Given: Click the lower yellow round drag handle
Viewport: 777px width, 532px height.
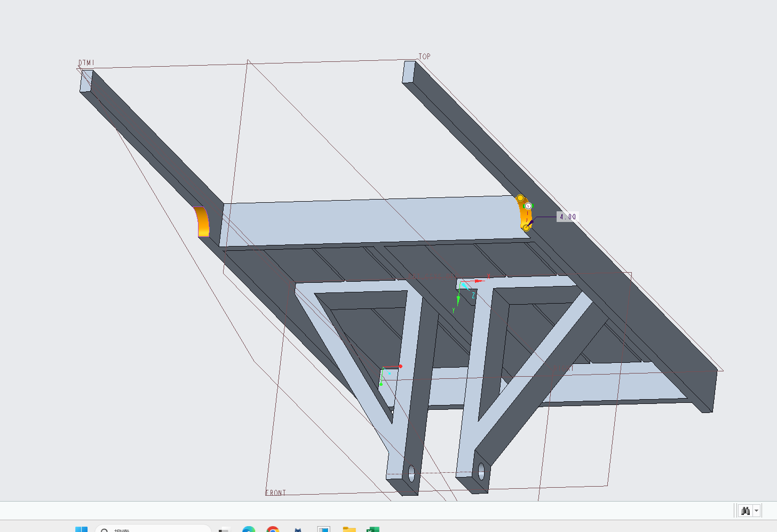Looking at the screenshot, I should (526, 228).
